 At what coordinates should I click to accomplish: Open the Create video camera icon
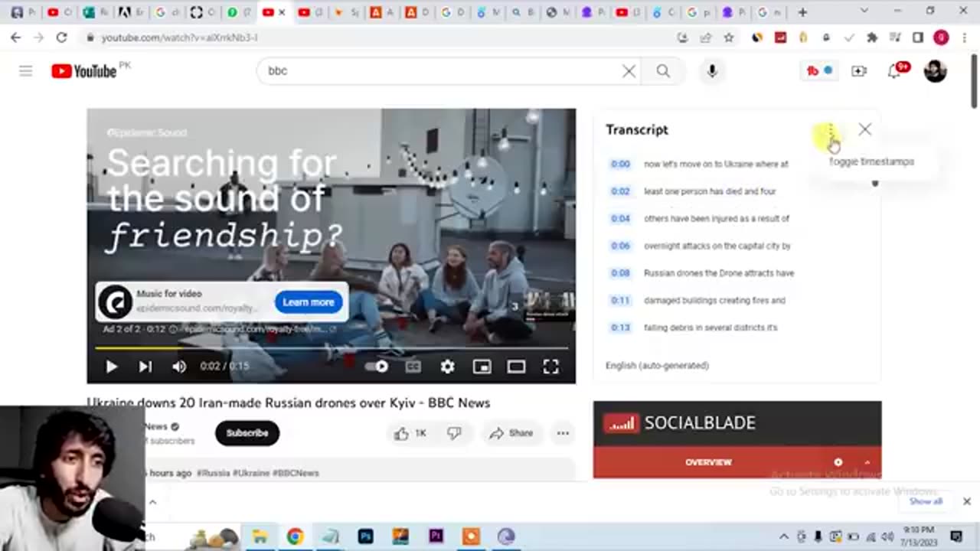click(859, 71)
